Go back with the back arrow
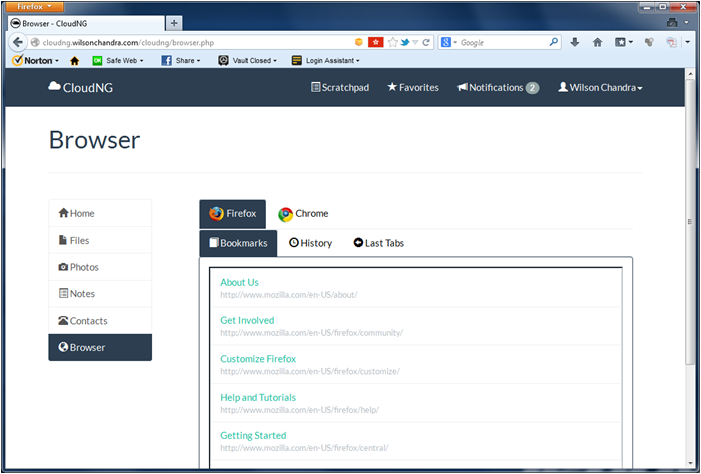The width and height of the screenshot is (701, 474). pos(18,42)
